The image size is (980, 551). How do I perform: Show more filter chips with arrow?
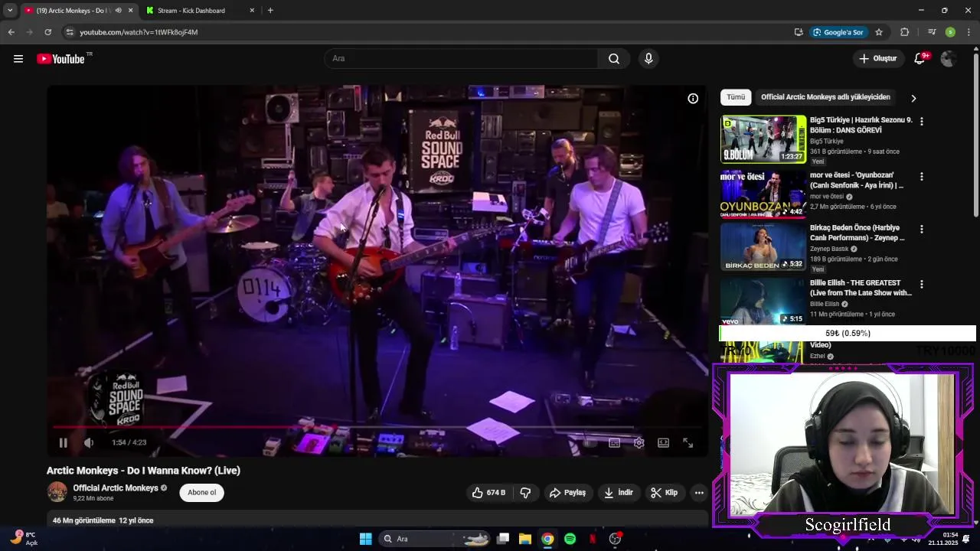point(913,98)
